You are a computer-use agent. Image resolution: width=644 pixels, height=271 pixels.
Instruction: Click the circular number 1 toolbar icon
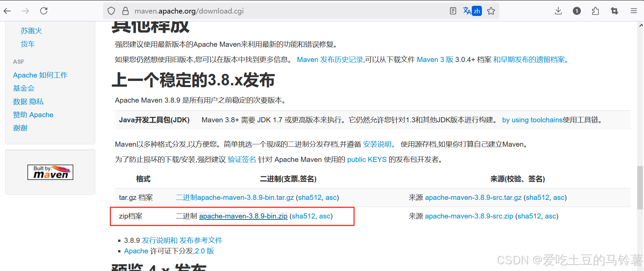(577, 11)
